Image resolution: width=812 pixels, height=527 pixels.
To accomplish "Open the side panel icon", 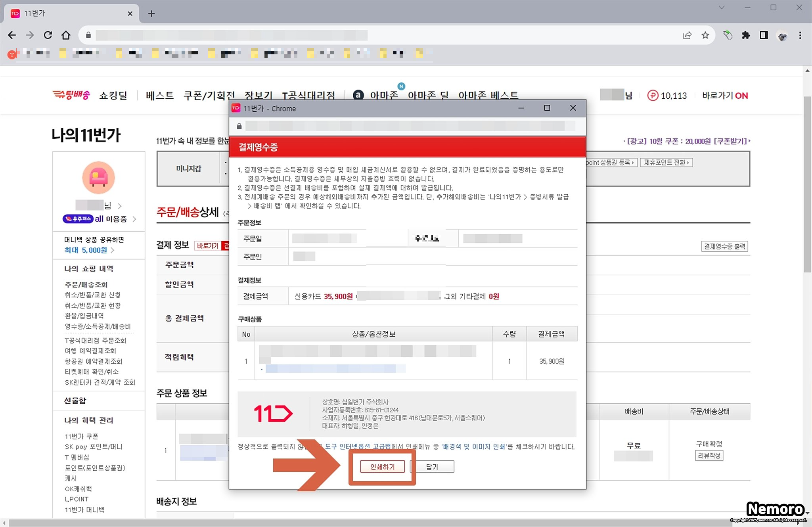I will tap(764, 35).
